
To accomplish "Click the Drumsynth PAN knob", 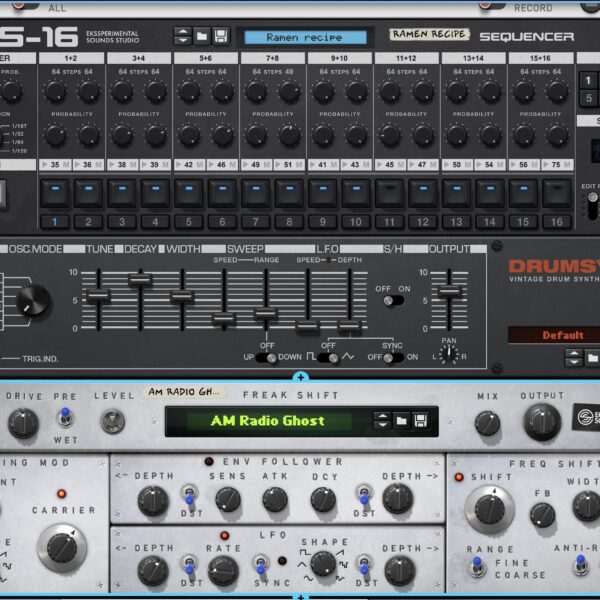I will pos(448,355).
